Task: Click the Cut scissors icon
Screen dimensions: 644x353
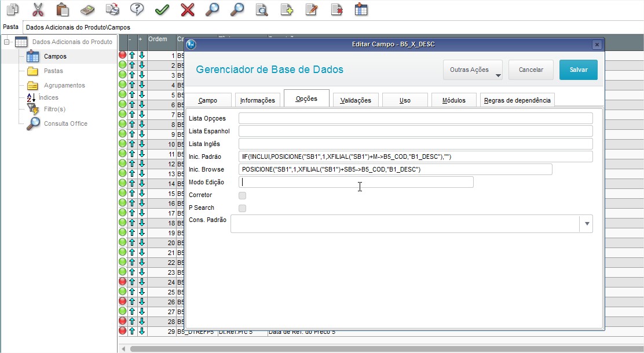Action: tap(38, 9)
